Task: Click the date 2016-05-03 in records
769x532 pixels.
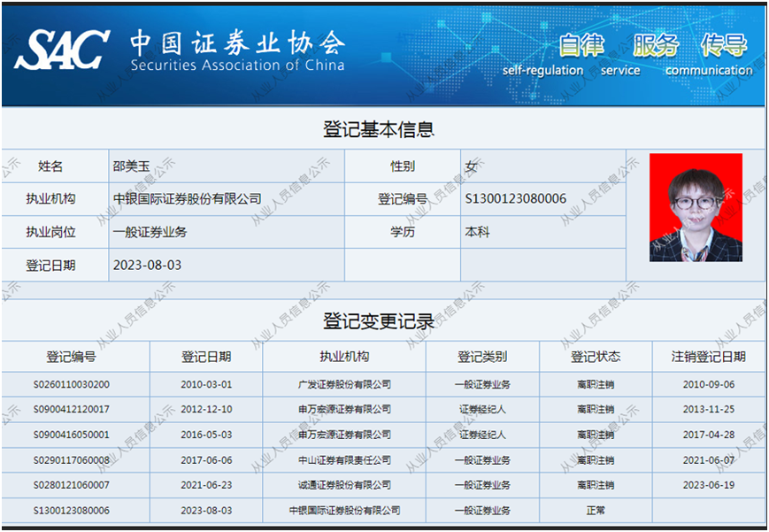Action: pyautogui.click(x=206, y=435)
